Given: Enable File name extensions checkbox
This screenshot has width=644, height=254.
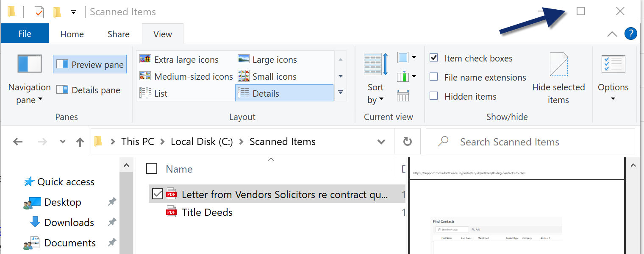Looking at the screenshot, I should pyautogui.click(x=434, y=77).
